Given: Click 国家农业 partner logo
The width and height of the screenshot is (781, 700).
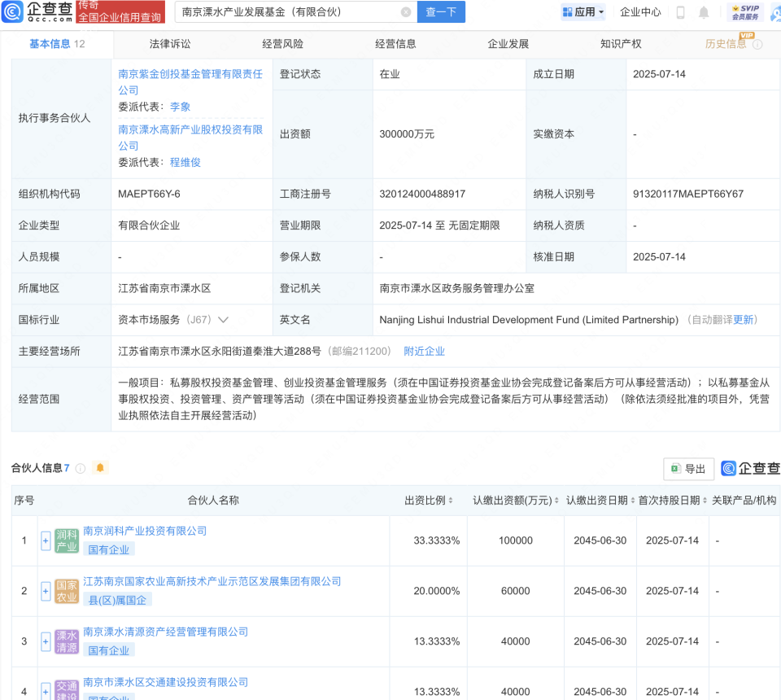Looking at the screenshot, I should tap(66, 591).
